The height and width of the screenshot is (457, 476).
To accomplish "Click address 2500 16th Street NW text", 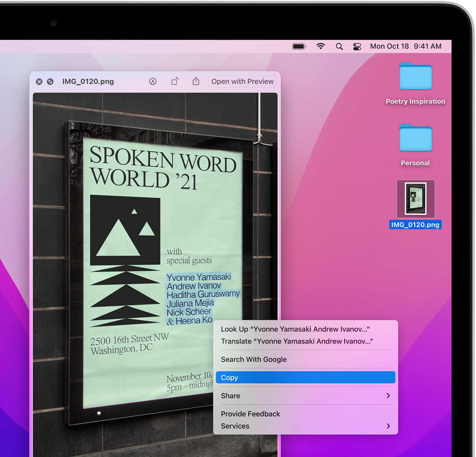I will 129,339.
